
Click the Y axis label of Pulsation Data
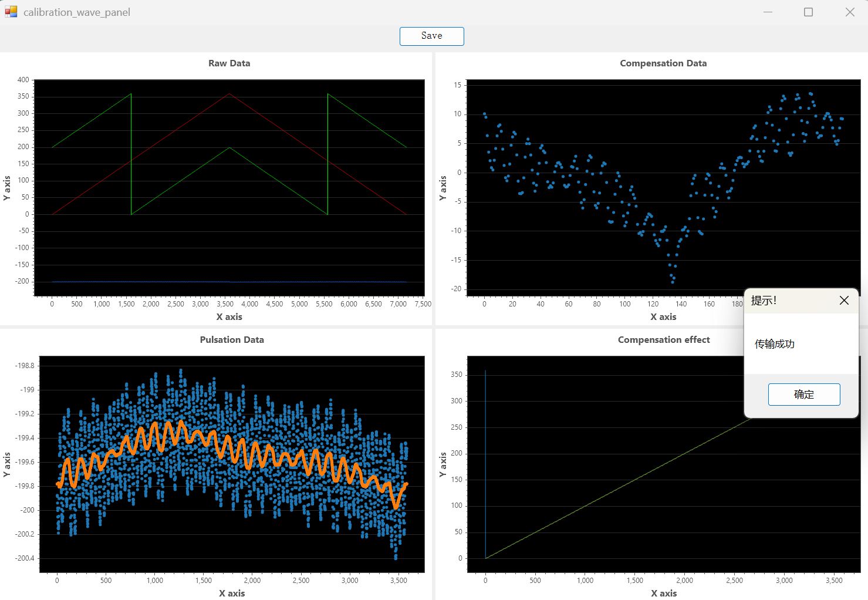tap(7, 464)
